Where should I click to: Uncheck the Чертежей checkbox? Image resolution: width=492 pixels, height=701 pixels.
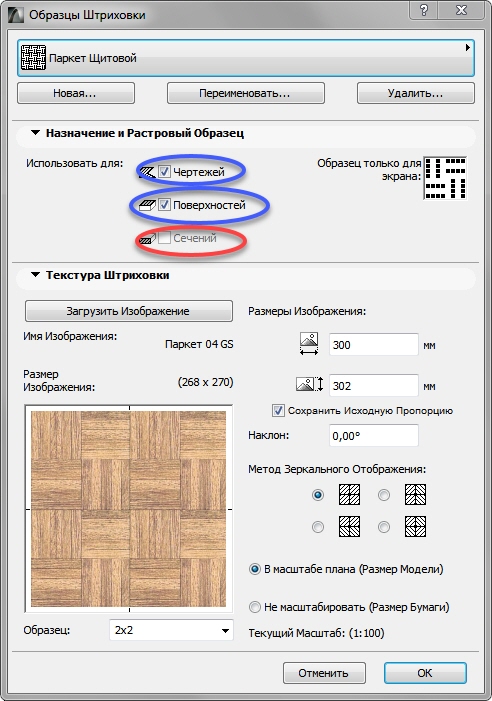point(164,172)
